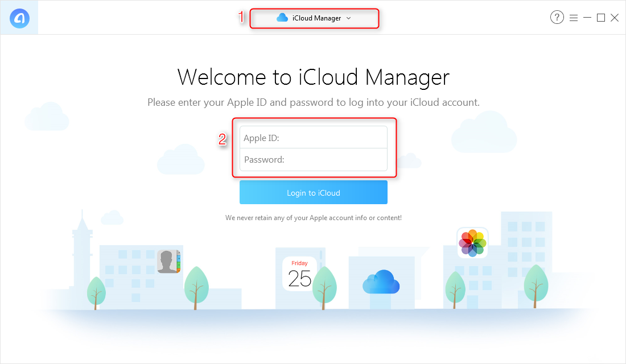Click the 'Please enter your Apple ID' instruction text
The height and width of the screenshot is (364, 626).
coord(314,102)
